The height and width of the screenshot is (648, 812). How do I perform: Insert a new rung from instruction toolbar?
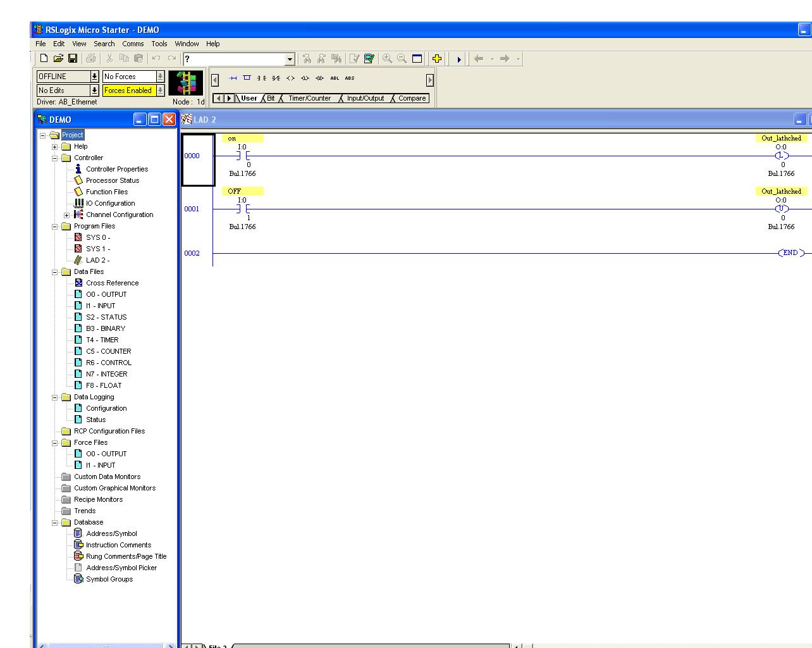point(233,78)
